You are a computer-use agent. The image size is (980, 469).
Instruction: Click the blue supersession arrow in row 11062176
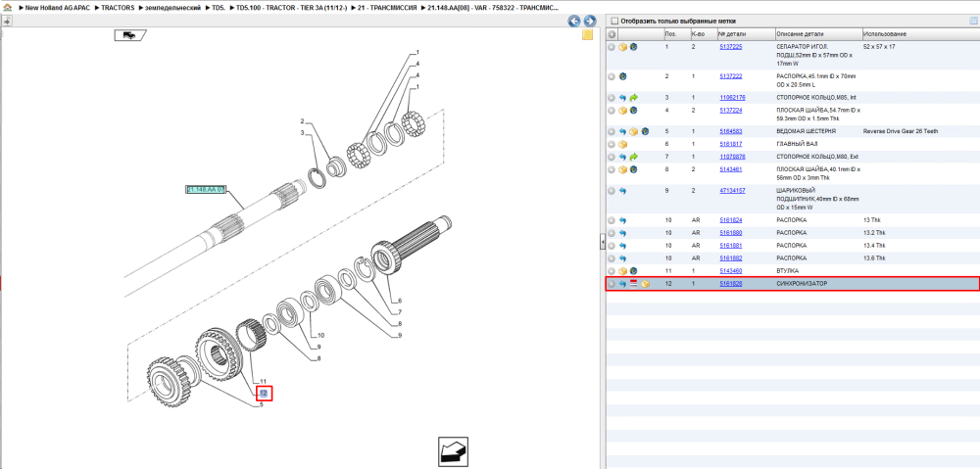[x=622, y=98]
